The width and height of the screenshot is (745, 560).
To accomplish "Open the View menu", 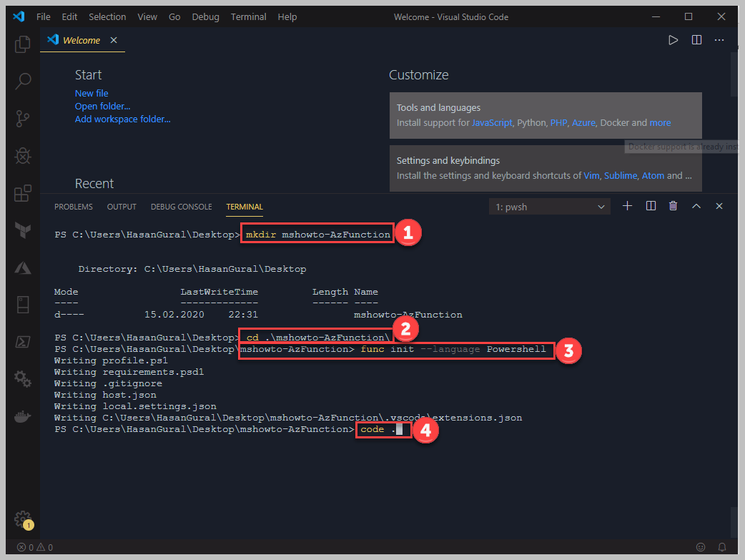I will click(147, 16).
